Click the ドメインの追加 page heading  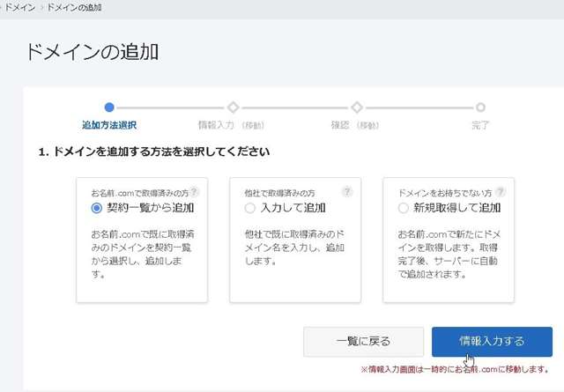(92, 51)
